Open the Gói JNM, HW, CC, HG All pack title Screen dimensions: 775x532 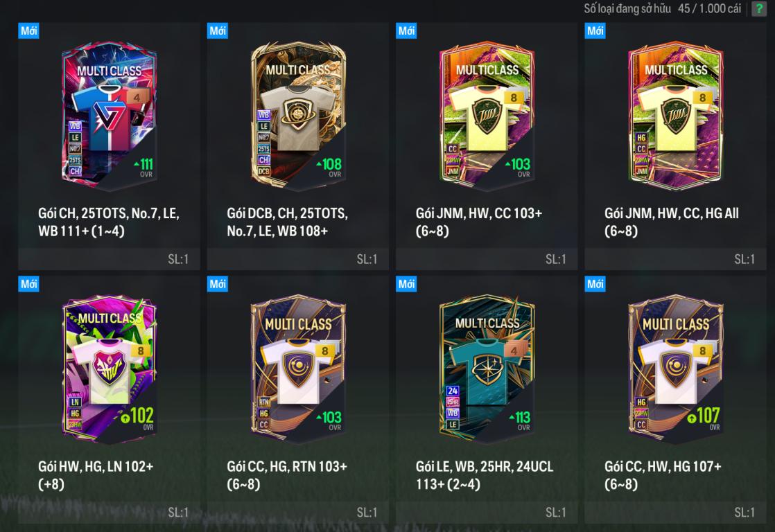672,222
